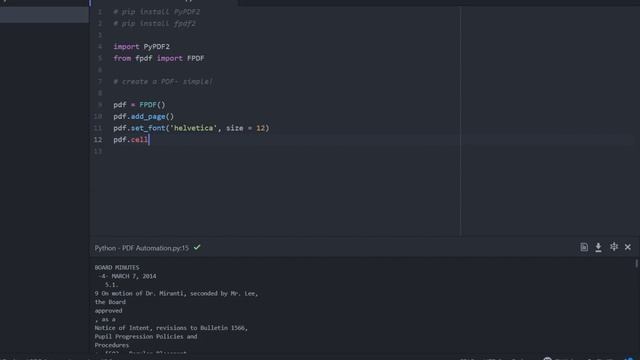
Task: Click line number 13 in the gutter
Action: 98,151
